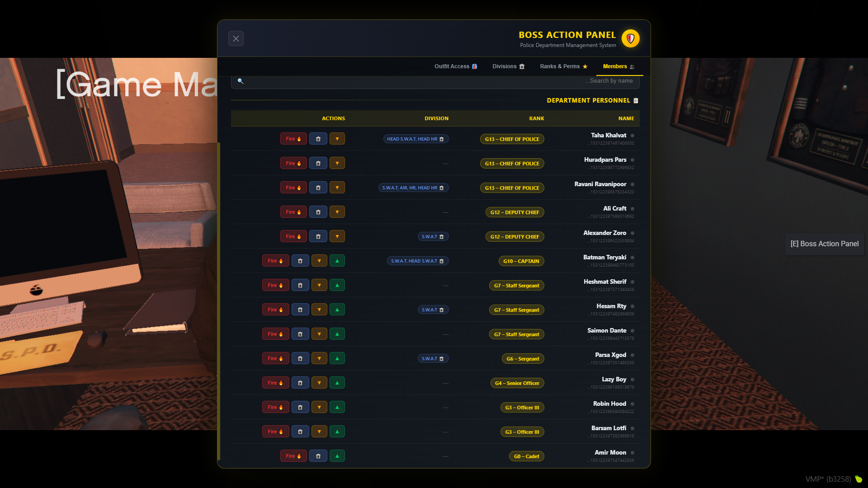Click the trash icon in Ali Craft's row

[x=318, y=212]
